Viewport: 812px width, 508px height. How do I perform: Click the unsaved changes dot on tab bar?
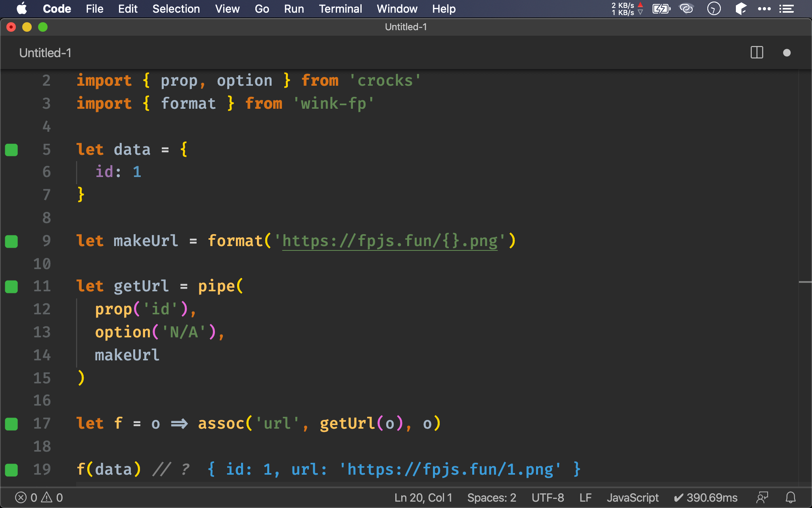pos(787,53)
